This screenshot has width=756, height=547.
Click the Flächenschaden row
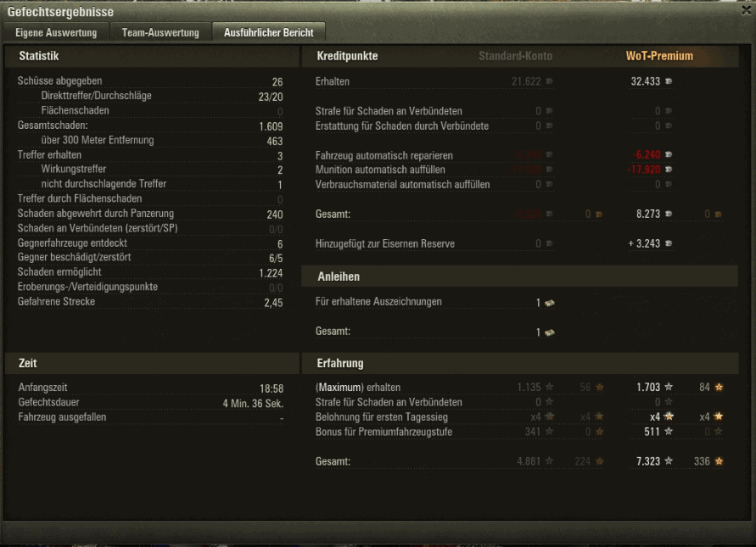click(150, 111)
